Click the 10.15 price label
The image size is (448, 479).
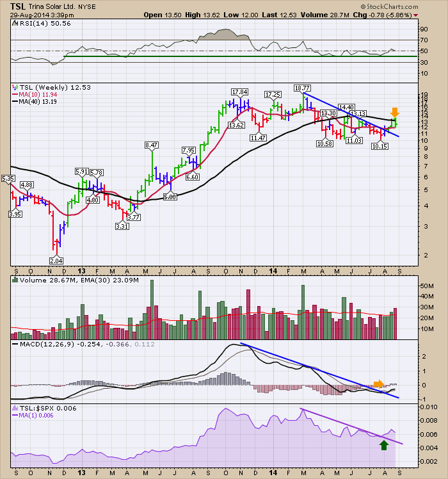(x=380, y=147)
